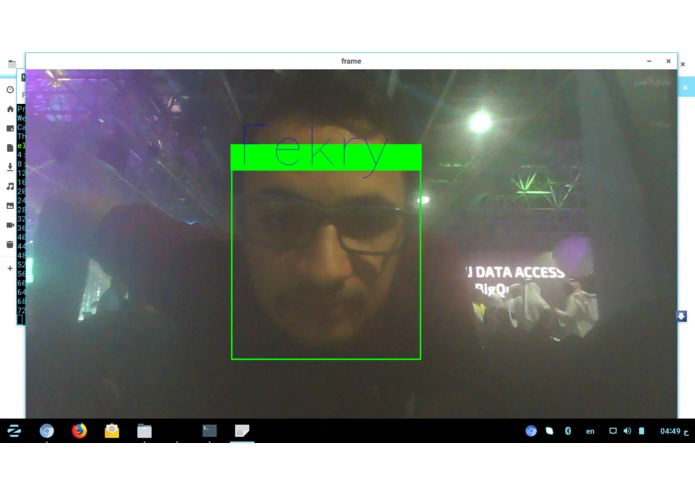Click the file-sync tray icon
This screenshot has height=494, width=695.
click(x=549, y=431)
